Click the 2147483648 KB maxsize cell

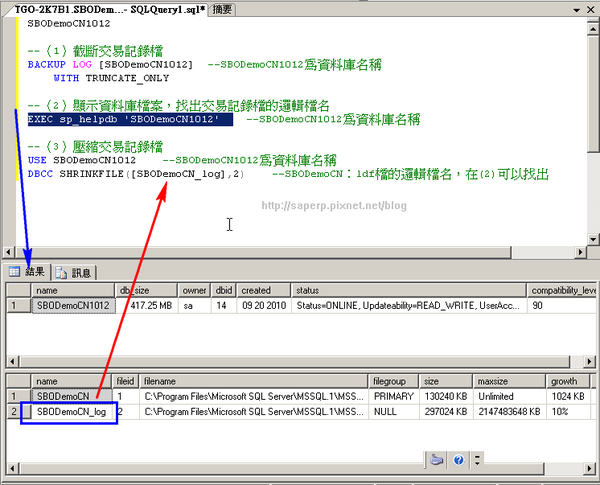(x=510, y=412)
